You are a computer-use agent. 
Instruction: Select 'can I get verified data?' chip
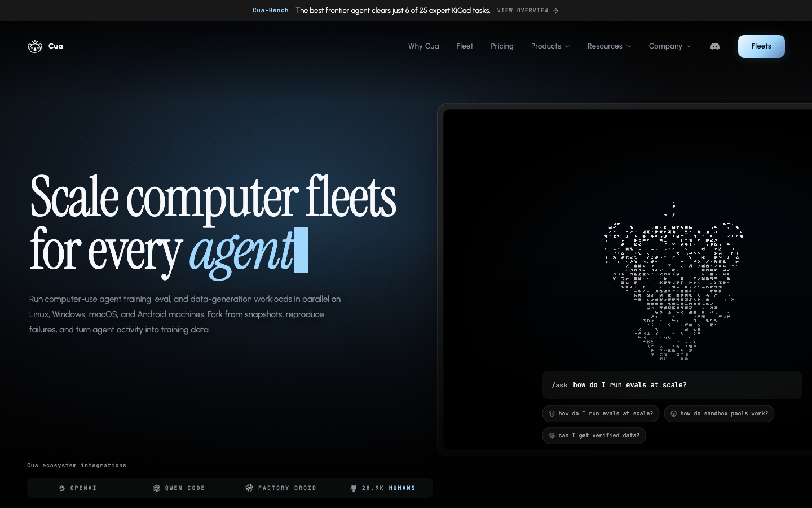(594, 436)
